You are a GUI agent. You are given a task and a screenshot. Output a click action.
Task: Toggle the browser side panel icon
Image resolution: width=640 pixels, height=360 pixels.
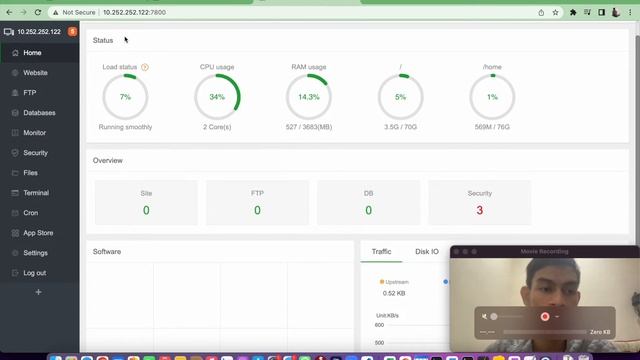click(x=601, y=13)
